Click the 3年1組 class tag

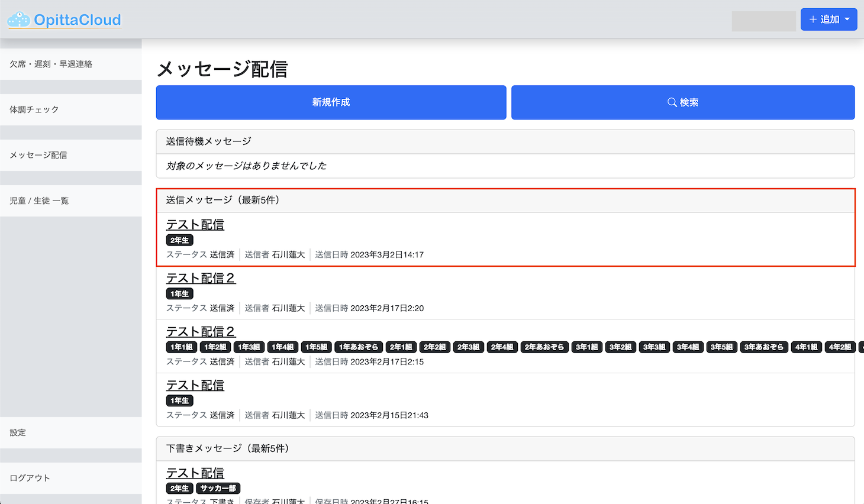[x=587, y=347]
